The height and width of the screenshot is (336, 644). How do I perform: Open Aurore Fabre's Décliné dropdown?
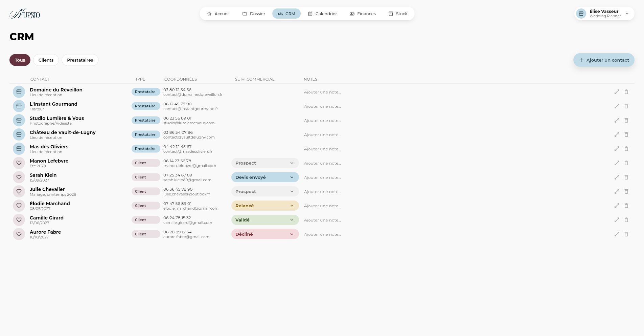point(265,234)
